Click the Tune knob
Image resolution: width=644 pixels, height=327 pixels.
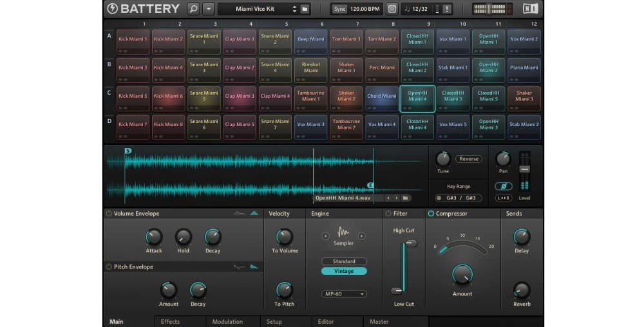coord(443,158)
